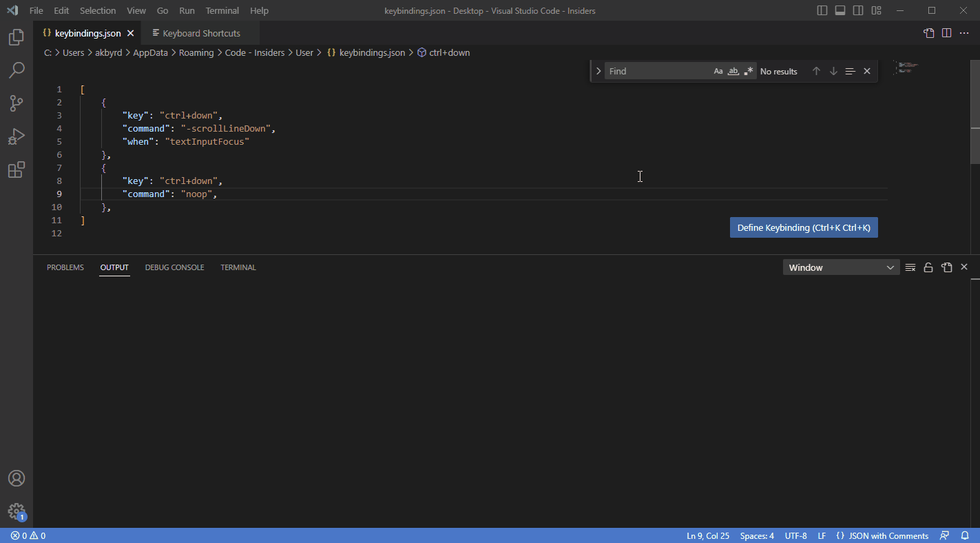The width and height of the screenshot is (980, 543).
Task: Toggle Match Whole Word in Find widget
Action: coord(733,70)
